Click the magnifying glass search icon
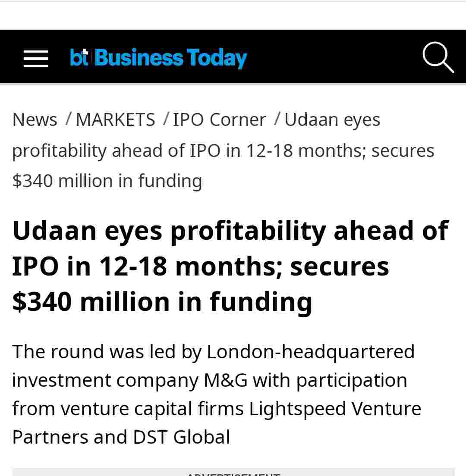 (438, 57)
